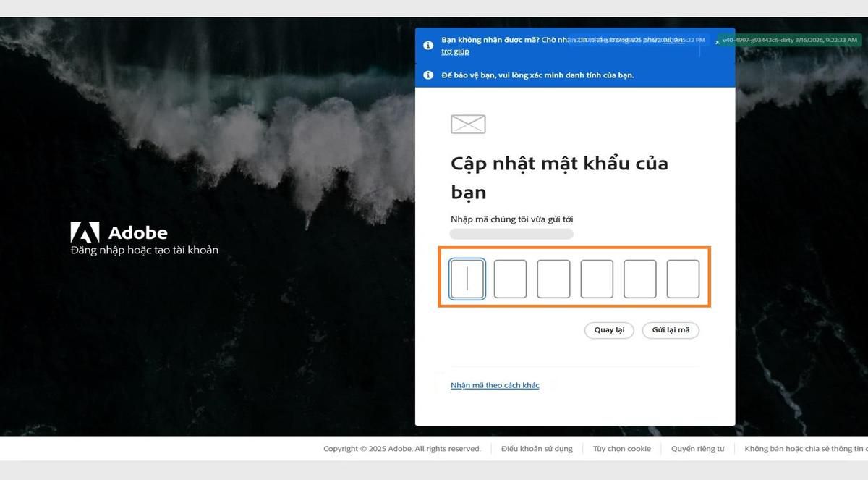This screenshot has height=480, width=868.
Task: Click "Quyền riêng tư" footer link
Action: tap(697, 448)
